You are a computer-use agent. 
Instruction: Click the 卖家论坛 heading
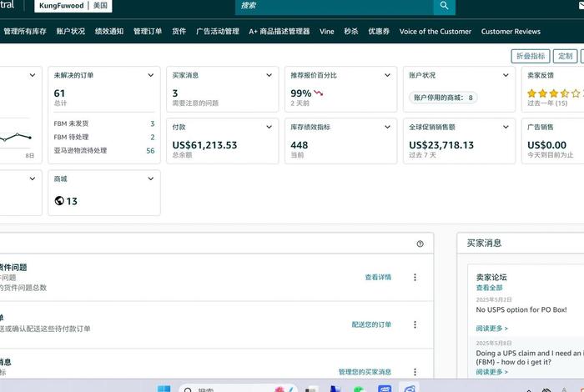pyautogui.click(x=491, y=277)
